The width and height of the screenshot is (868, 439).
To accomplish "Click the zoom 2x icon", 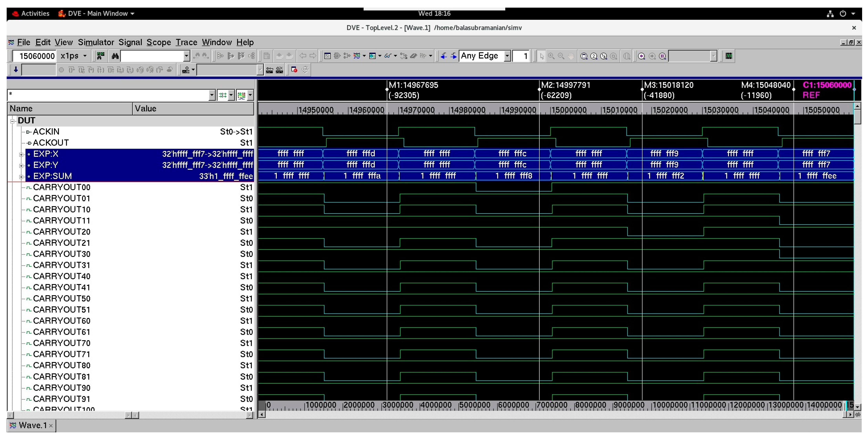I will 594,56.
